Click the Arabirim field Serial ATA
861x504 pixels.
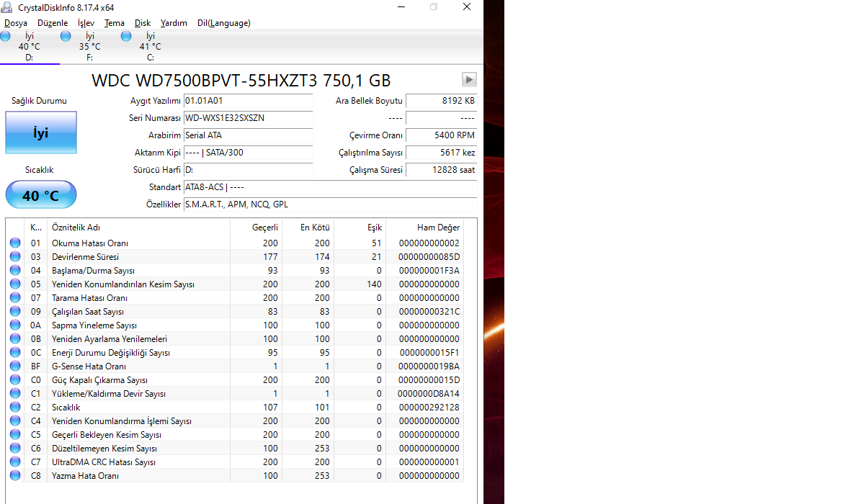click(x=248, y=135)
